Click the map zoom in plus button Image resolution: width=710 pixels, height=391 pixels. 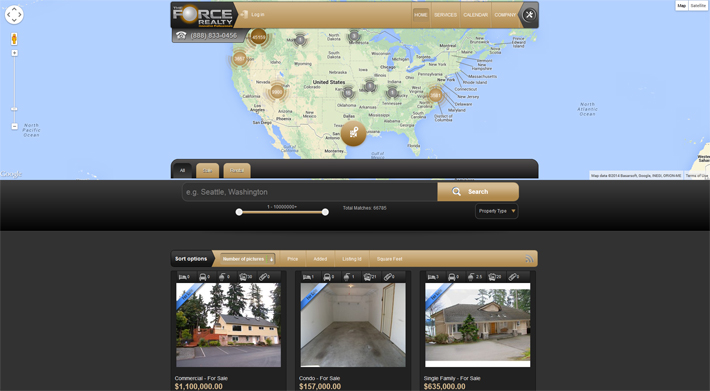coord(14,53)
